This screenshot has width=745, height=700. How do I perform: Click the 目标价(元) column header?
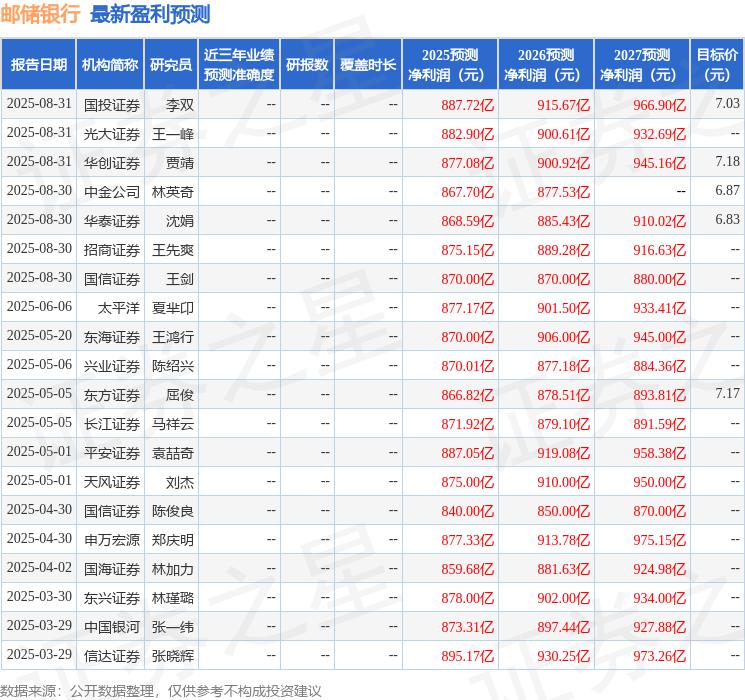[716, 65]
